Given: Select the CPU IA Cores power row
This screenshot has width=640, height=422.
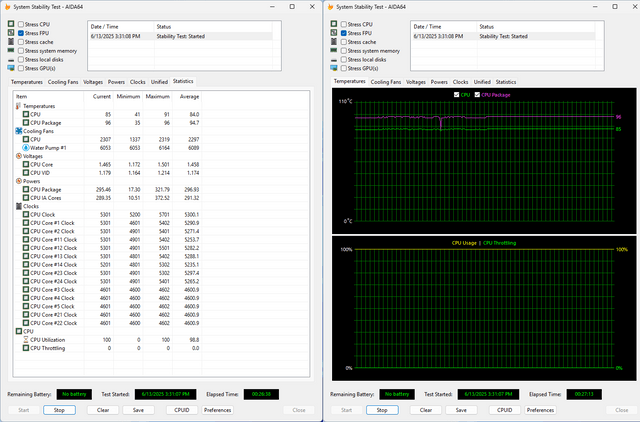Looking at the screenshot, I should (107, 198).
